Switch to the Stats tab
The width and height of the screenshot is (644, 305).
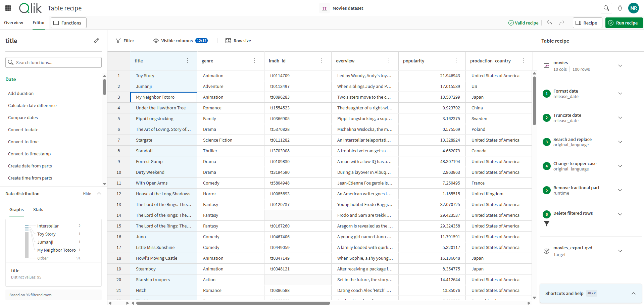click(38, 209)
